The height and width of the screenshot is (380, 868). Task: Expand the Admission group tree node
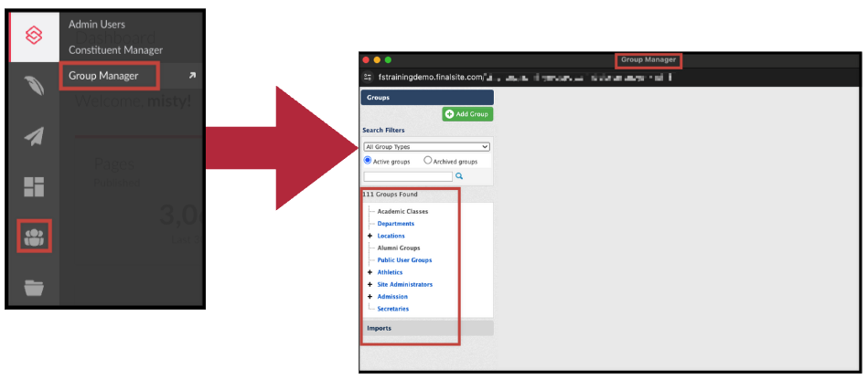370,297
